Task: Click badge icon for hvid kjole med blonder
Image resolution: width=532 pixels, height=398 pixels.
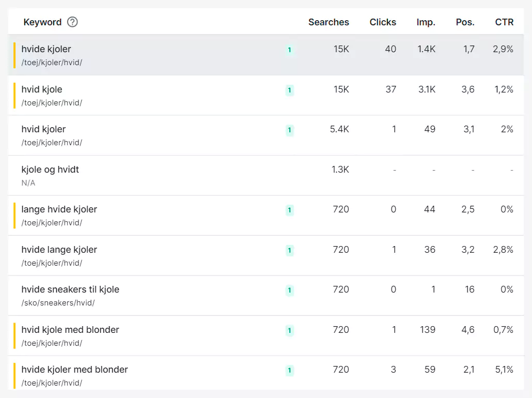Action: click(x=289, y=331)
